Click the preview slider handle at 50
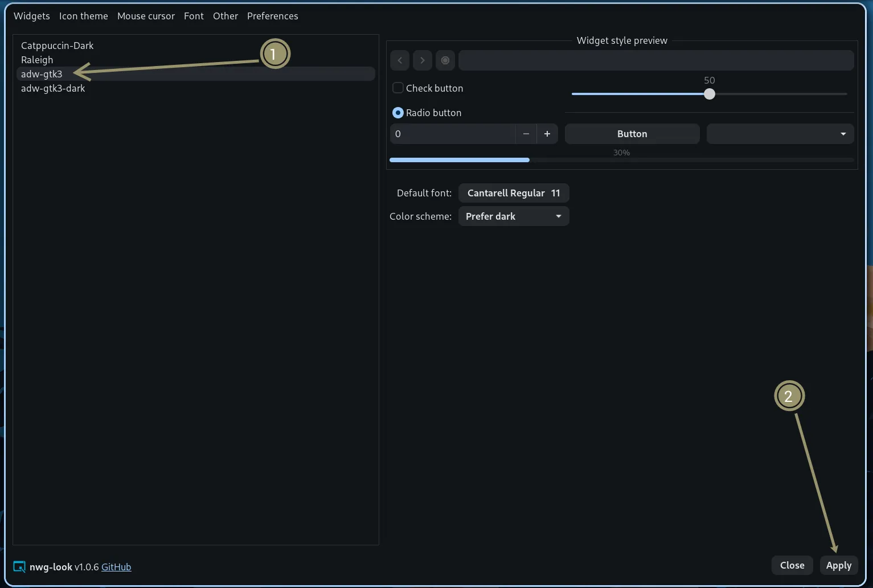The image size is (873, 588). (x=709, y=94)
